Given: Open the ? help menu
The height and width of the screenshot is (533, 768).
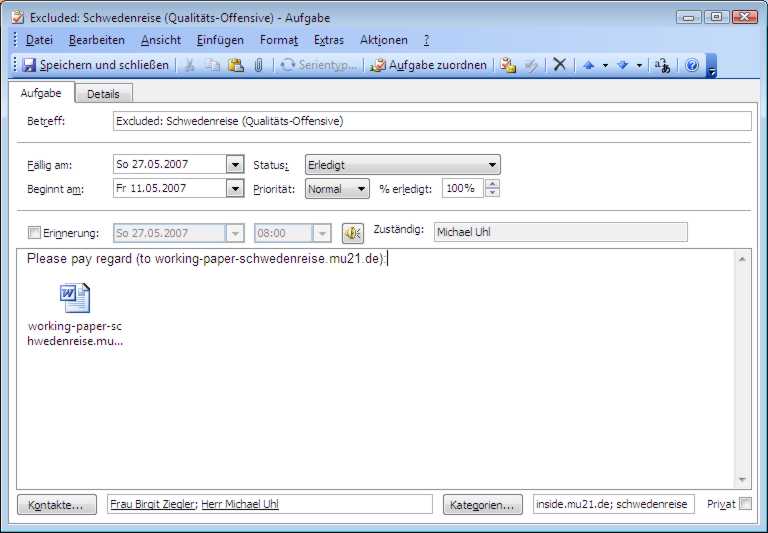Looking at the screenshot, I should point(426,40).
